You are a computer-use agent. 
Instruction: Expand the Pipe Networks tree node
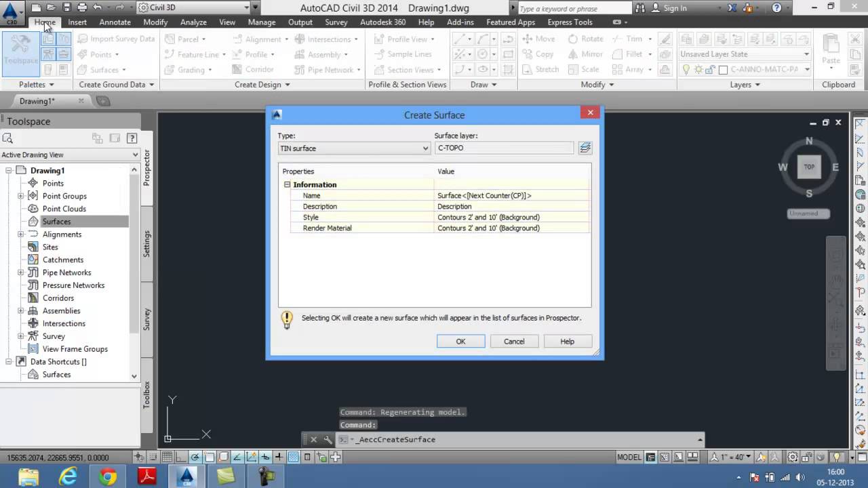21,272
